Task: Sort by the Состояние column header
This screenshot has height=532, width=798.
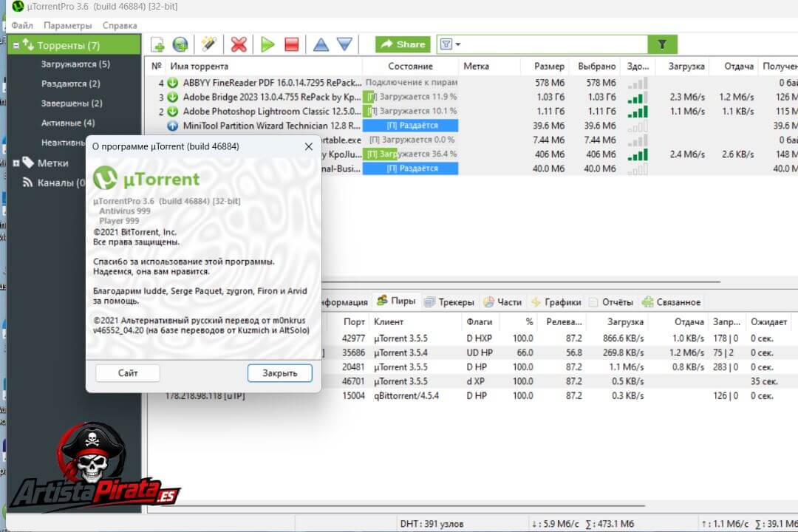Action: click(x=410, y=66)
